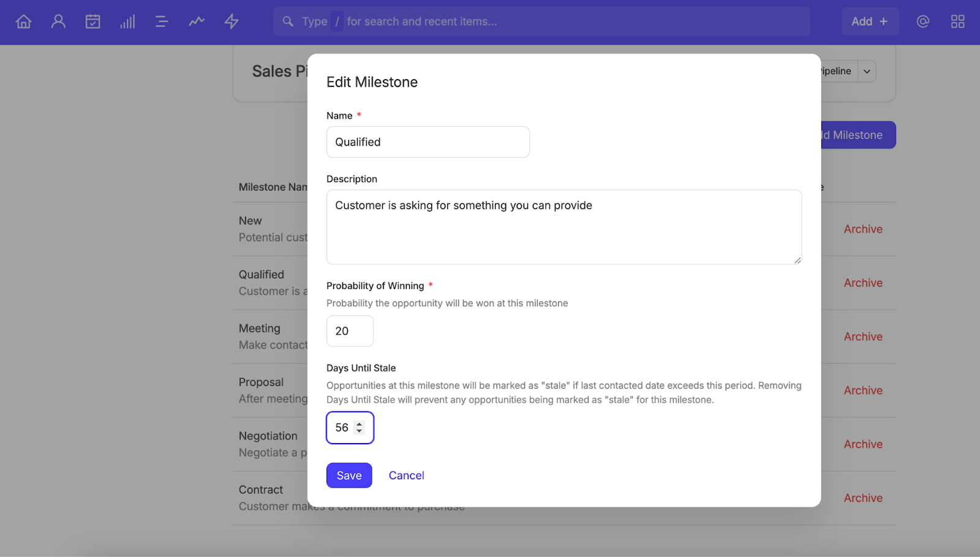Screen dimensions: 980x557
Task: Click the Days Until Stale number field
Action: click(350, 428)
